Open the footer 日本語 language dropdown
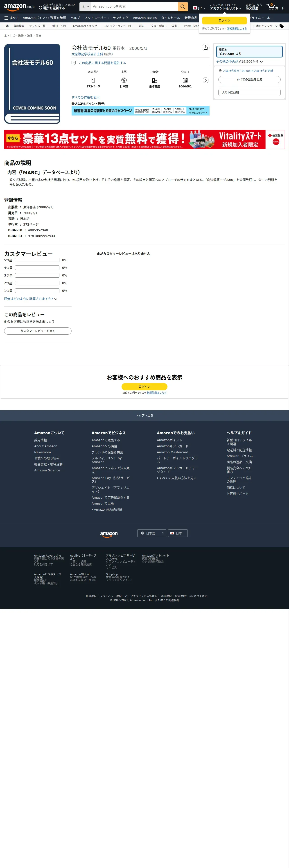 [152, 533]
